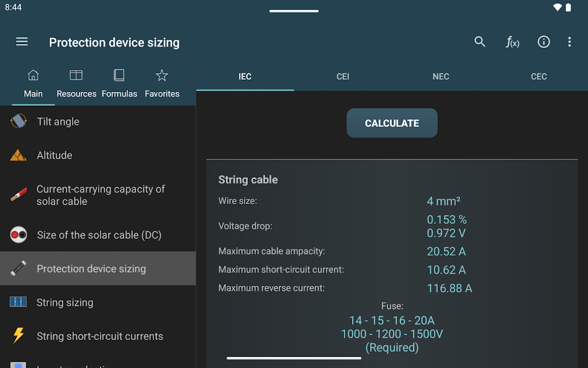588x368 pixels.
Task: Open the Altitude calculator
Action: tap(98, 155)
